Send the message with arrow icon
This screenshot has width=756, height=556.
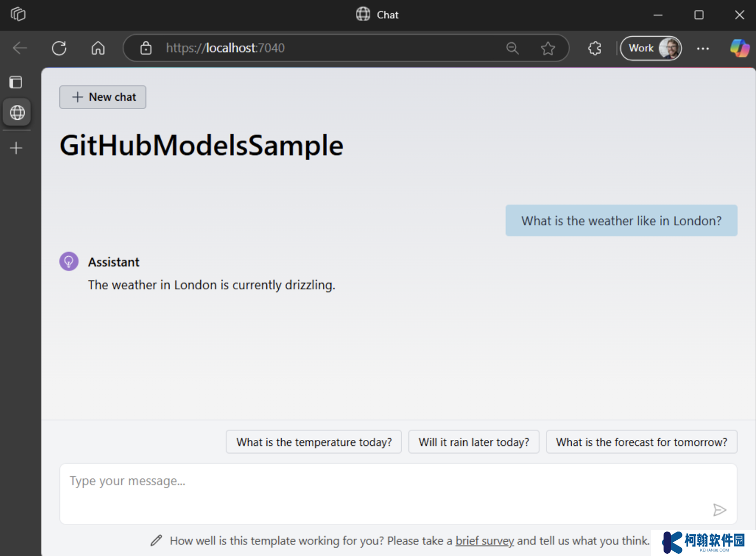coord(720,510)
